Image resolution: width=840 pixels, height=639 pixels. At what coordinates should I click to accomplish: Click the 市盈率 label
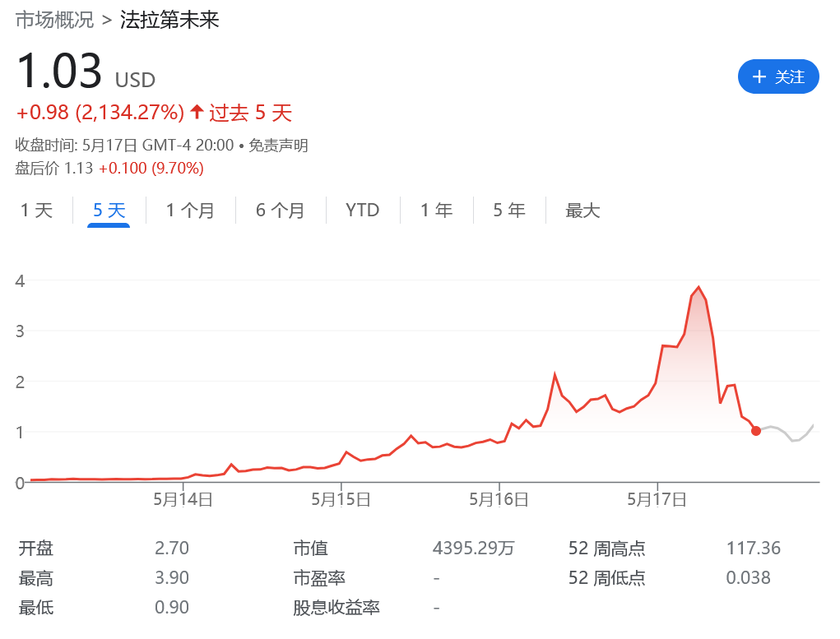[319, 578]
